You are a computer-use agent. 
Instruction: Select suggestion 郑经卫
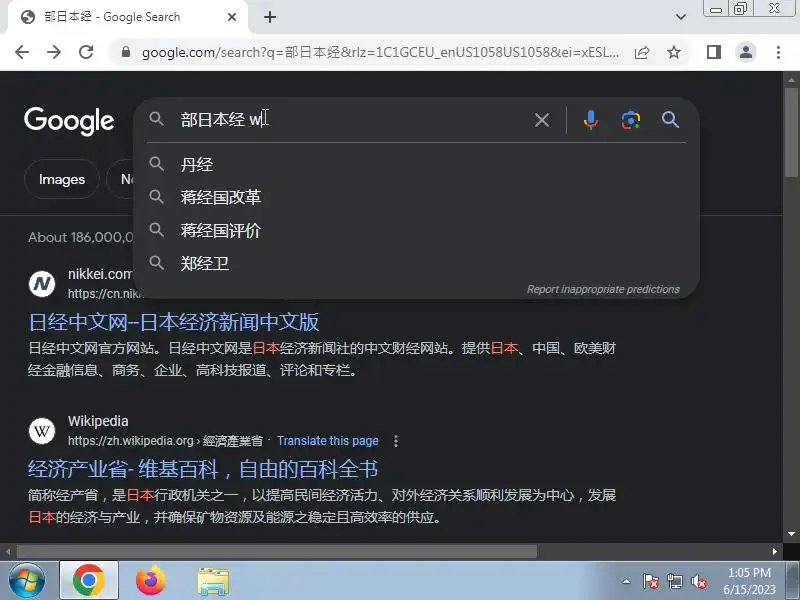(x=416, y=264)
